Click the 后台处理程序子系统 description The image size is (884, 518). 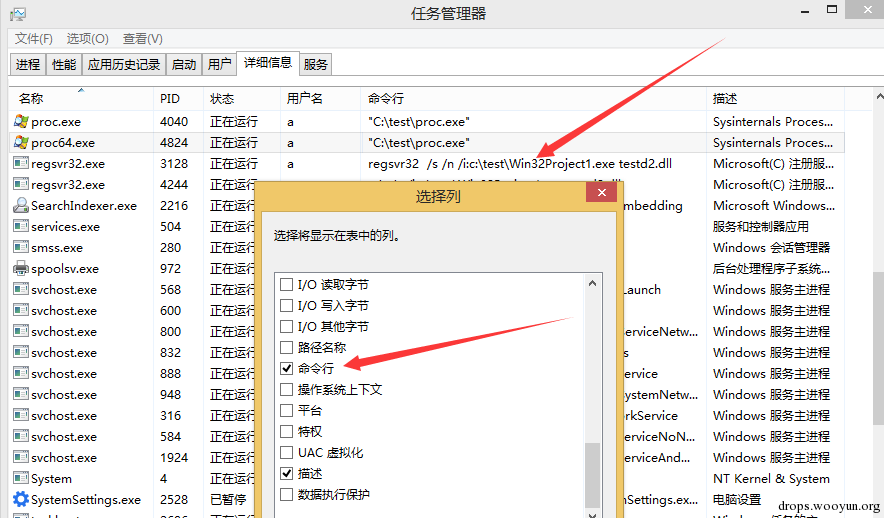(771, 268)
